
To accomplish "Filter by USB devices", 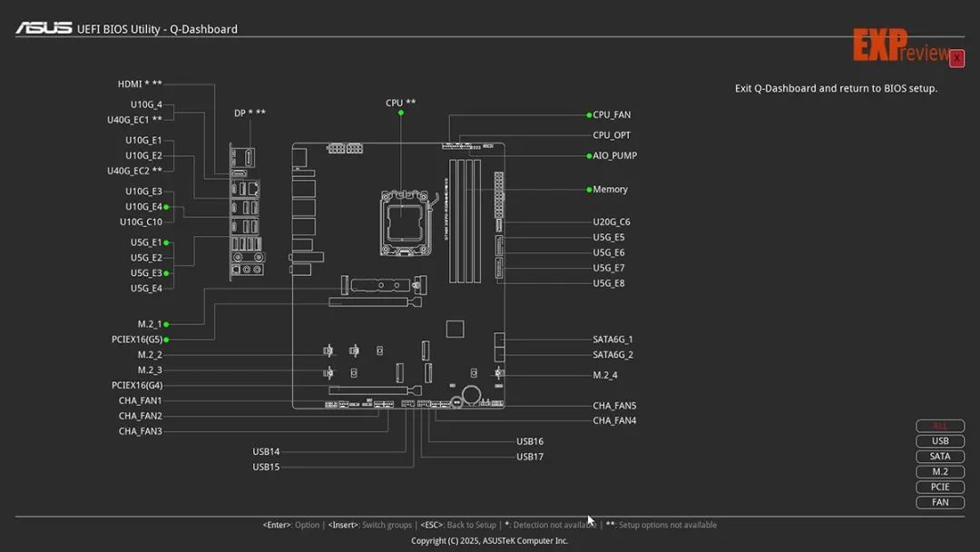I will (x=940, y=440).
